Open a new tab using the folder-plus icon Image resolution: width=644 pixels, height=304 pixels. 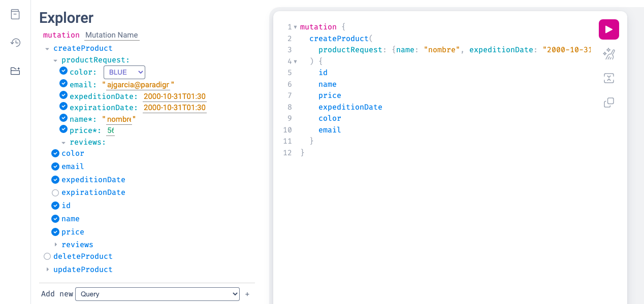pos(15,71)
